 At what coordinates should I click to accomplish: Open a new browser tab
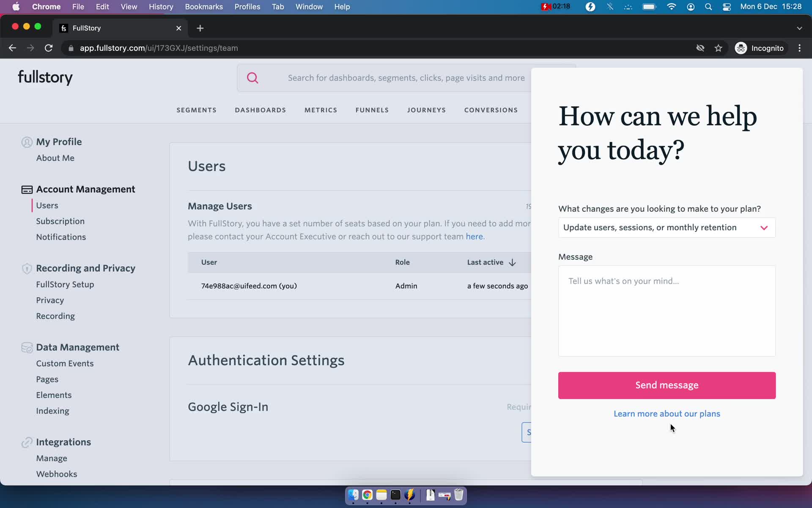200,28
